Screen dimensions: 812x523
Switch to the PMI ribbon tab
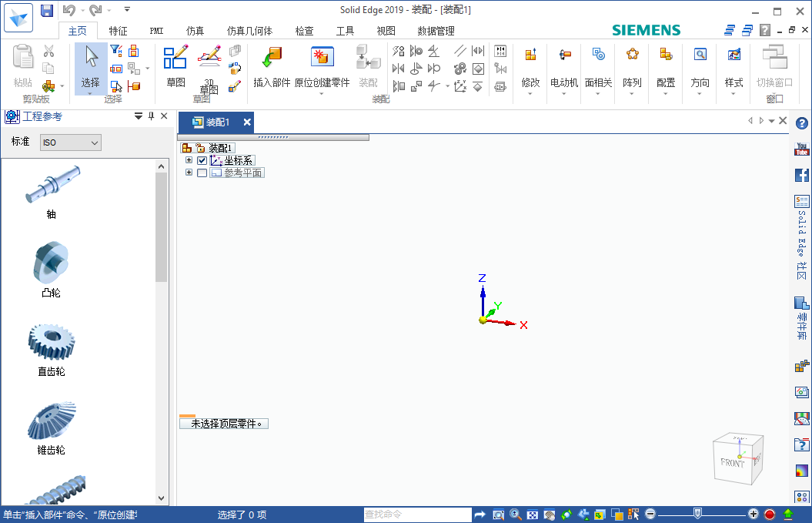[156, 31]
